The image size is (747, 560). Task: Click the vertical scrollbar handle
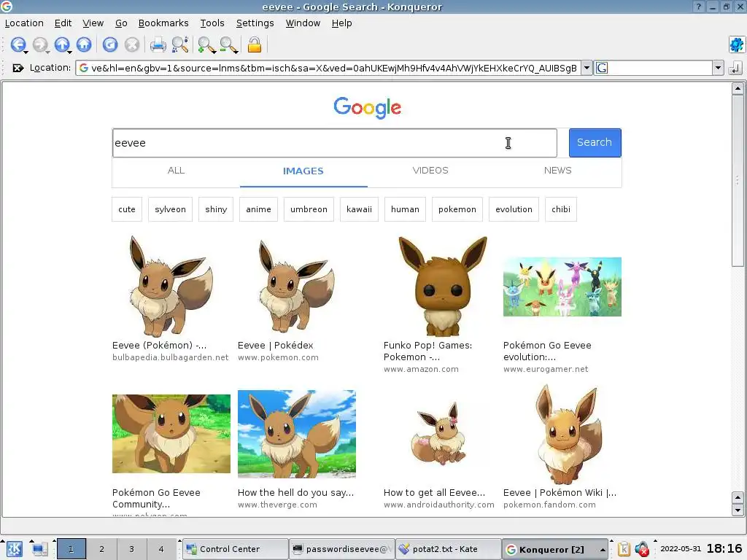(x=738, y=181)
